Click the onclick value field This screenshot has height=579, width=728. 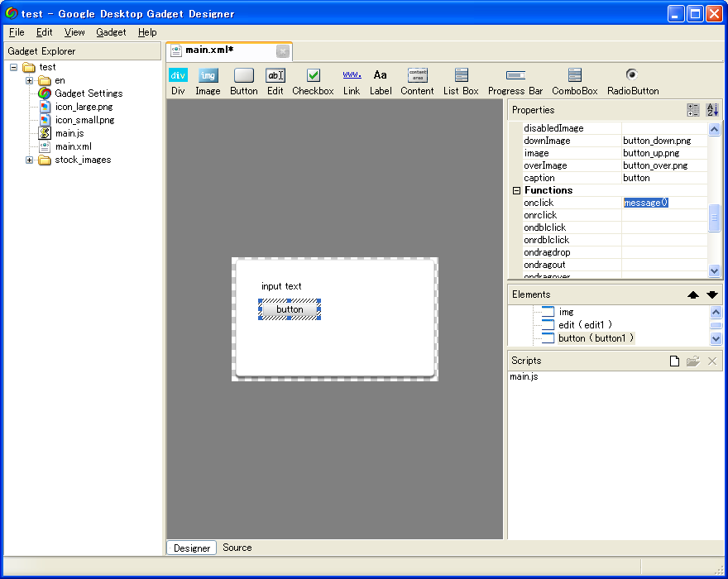(x=663, y=203)
